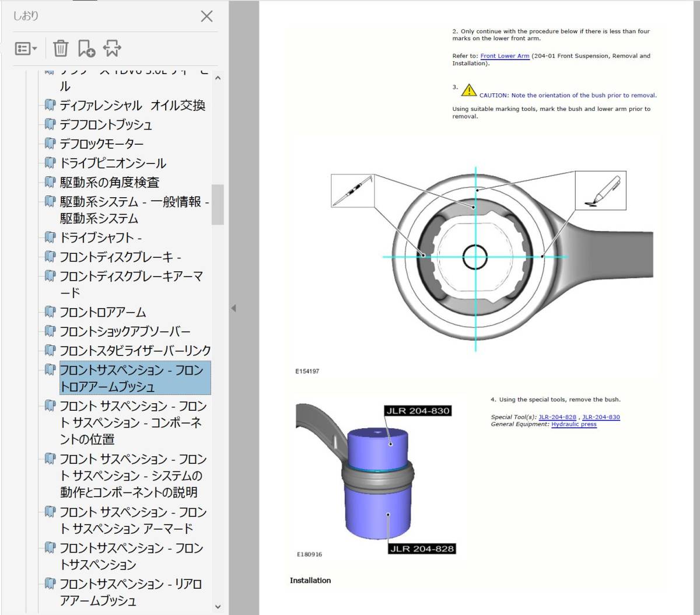Click the new bookmark icon
The height and width of the screenshot is (615, 700).
coord(86,48)
